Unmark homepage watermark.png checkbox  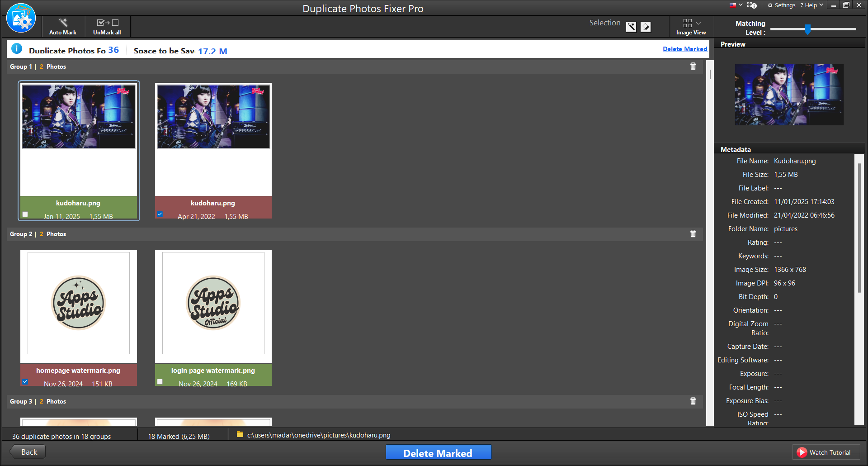(x=25, y=381)
